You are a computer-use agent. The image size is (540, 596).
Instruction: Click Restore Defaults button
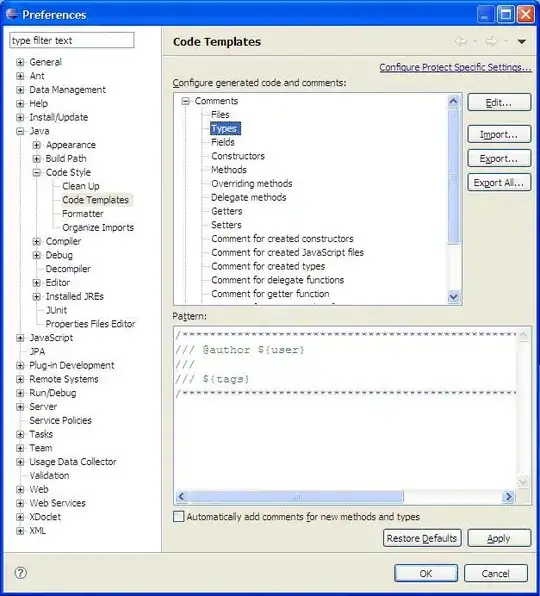pyautogui.click(x=422, y=538)
